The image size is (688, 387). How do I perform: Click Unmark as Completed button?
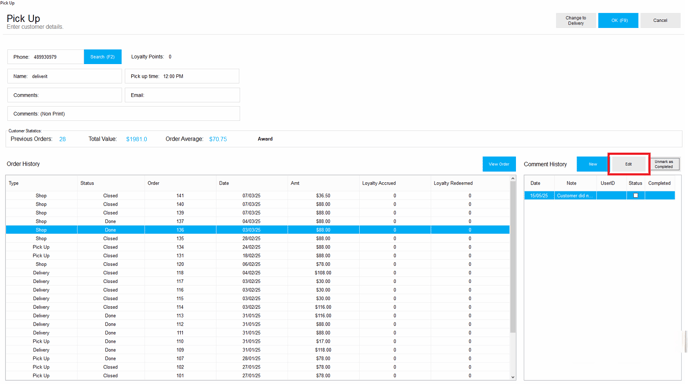[664, 164]
